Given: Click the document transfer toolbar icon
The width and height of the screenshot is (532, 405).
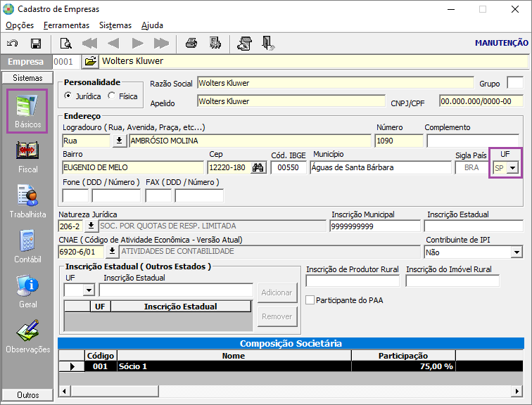Looking at the screenshot, I should [x=245, y=44].
